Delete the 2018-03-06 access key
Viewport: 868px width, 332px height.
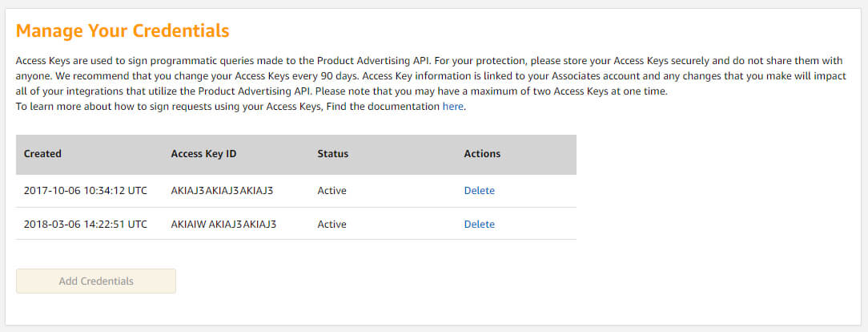(479, 224)
